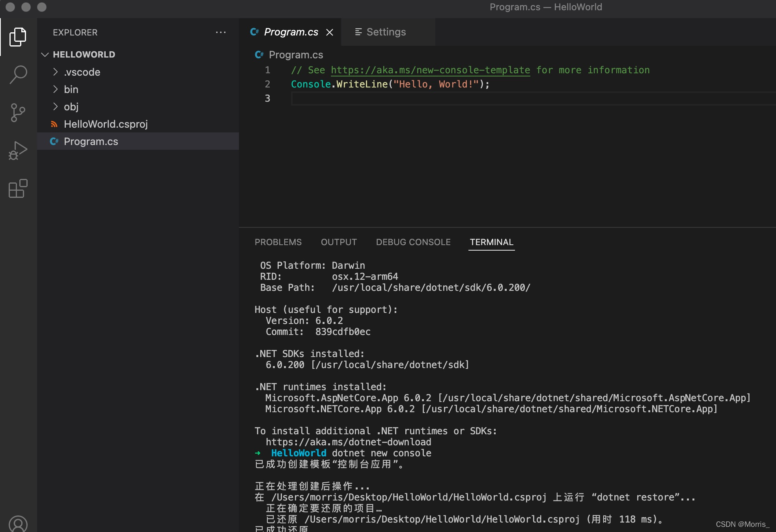Open HelloWorld.csproj in the explorer
This screenshot has width=776, height=532.
138,124
